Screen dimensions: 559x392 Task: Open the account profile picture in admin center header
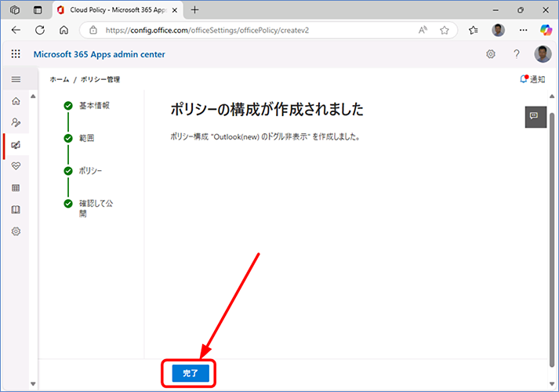(543, 54)
